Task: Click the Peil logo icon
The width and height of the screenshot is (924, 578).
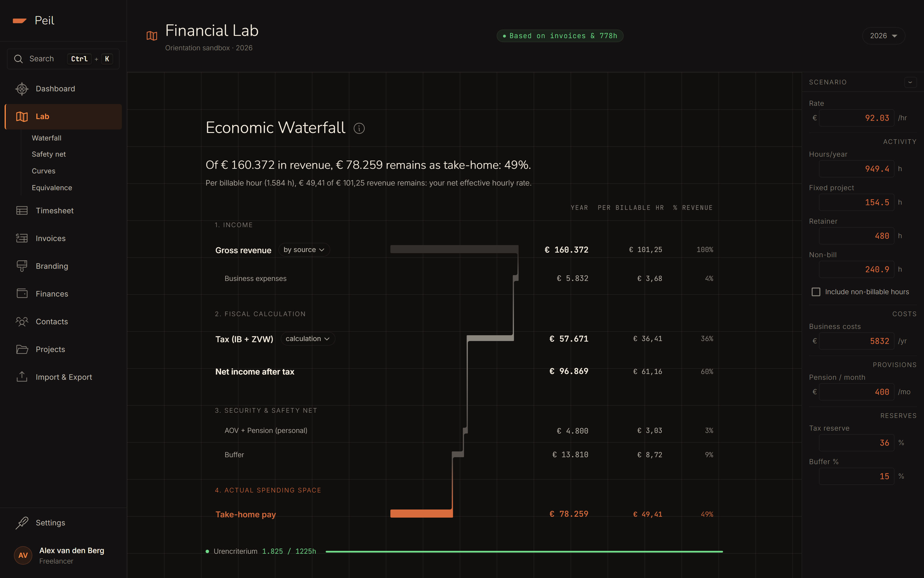Action: pos(19,21)
